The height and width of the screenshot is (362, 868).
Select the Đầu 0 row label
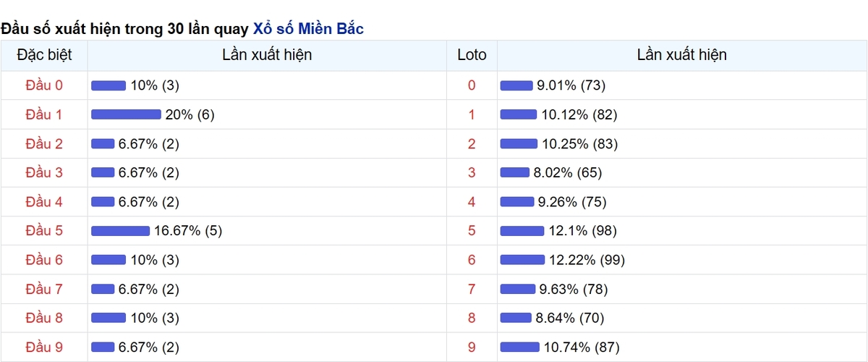(x=44, y=85)
